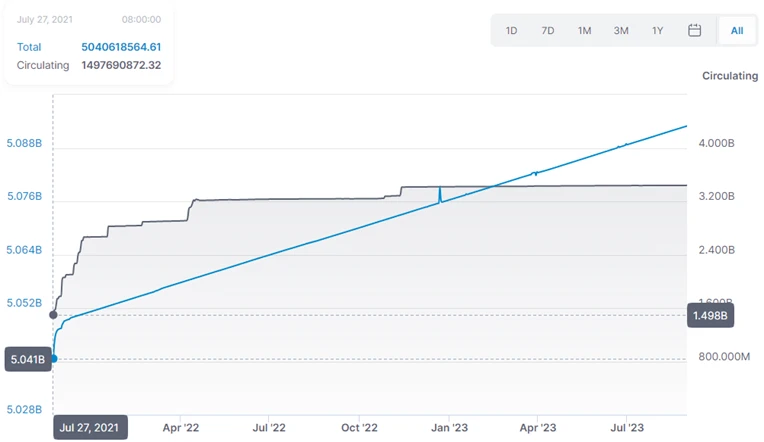764x442 pixels.
Task: Switch to the 7D time range
Action: click(548, 30)
